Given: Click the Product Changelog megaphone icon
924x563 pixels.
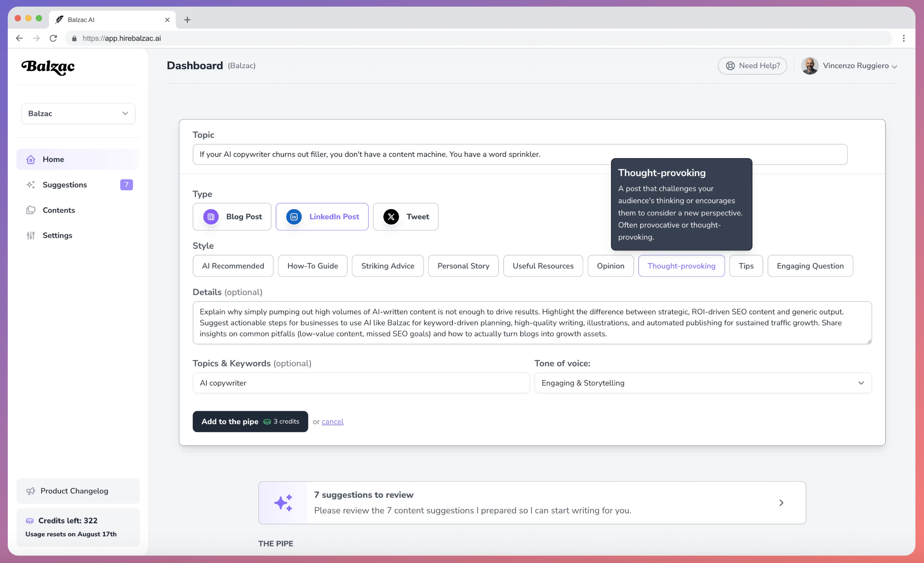Looking at the screenshot, I should [x=30, y=491].
